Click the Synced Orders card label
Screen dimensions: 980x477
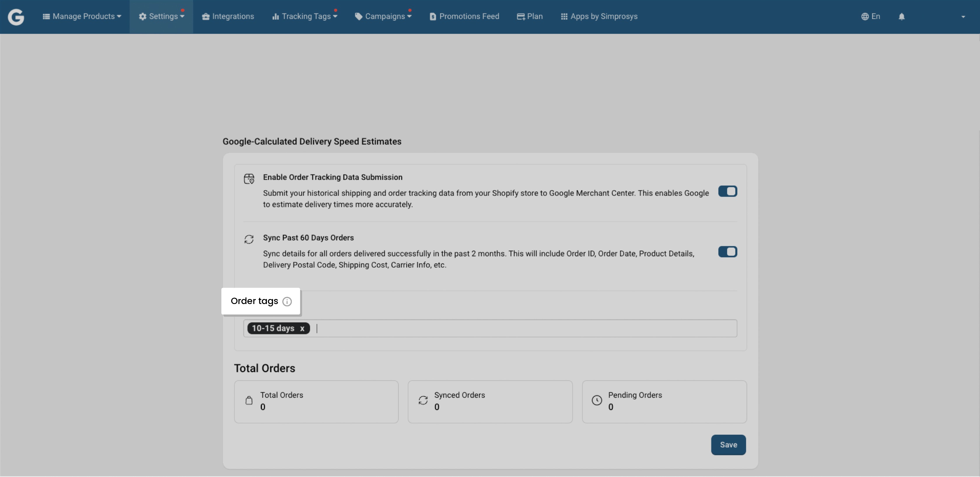tap(460, 395)
